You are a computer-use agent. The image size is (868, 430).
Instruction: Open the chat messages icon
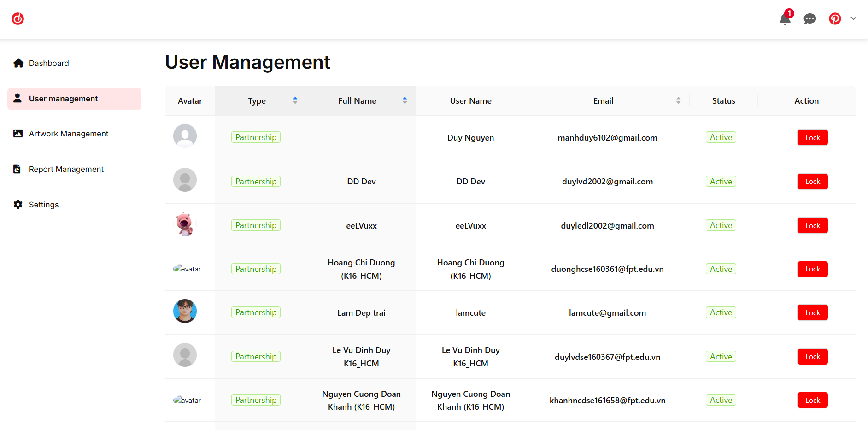tap(809, 18)
